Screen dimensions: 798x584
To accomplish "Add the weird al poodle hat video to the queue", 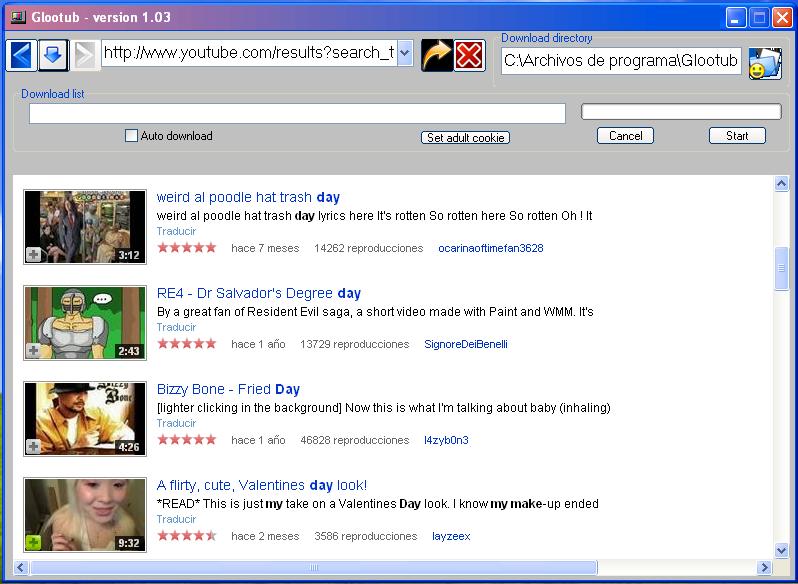I will (34, 254).
